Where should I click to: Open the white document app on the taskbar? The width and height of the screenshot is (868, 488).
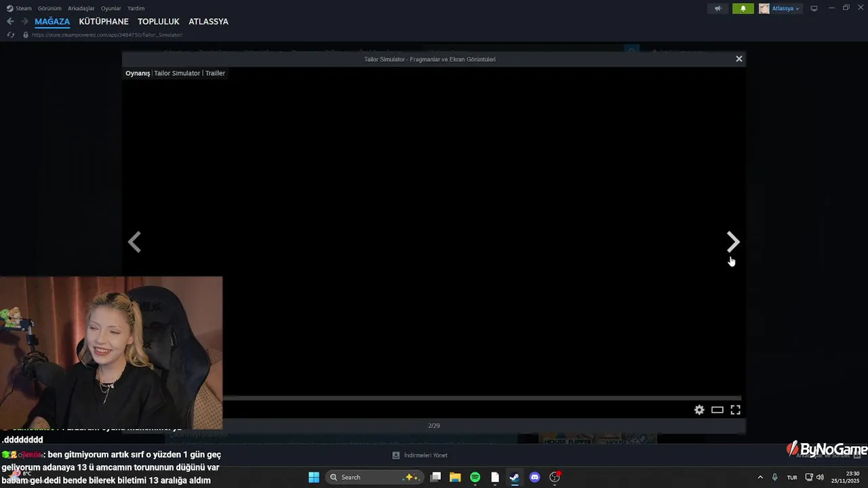click(x=495, y=477)
